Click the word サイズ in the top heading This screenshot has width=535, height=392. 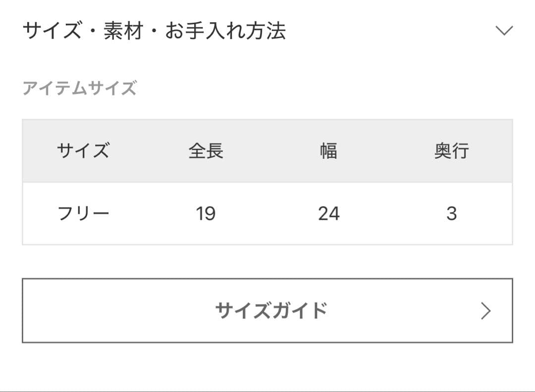pyautogui.click(x=52, y=31)
